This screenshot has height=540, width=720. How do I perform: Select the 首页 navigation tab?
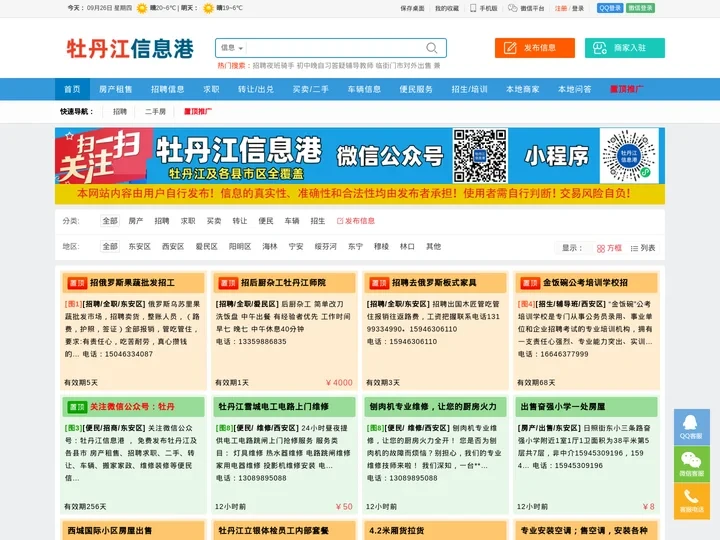tap(72, 89)
